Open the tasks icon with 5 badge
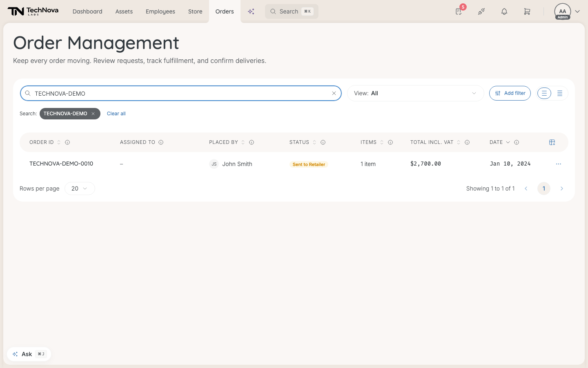Image resolution: width=588 pixels, height=368 pixels. tap(459, 11)
